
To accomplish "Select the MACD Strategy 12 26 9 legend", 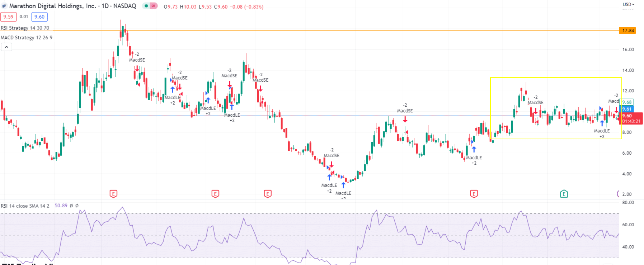I will (x=27, y=38).
